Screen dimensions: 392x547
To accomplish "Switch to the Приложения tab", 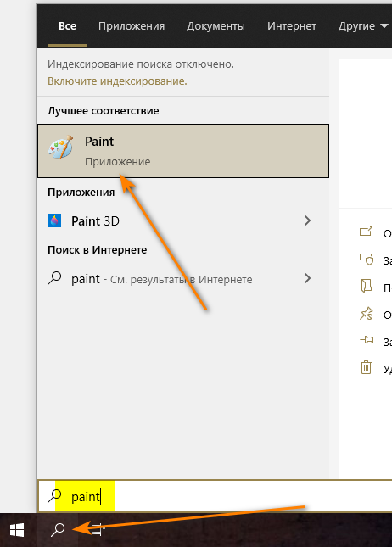I will pos(132,26).
